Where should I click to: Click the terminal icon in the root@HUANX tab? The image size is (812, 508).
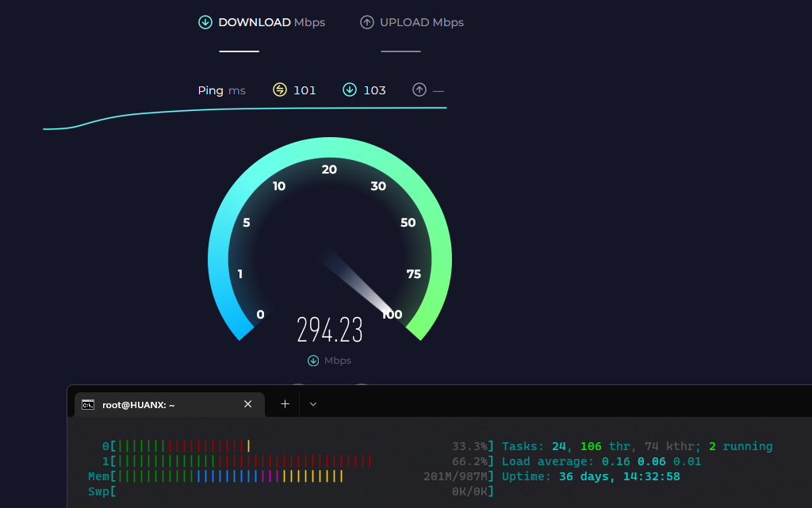pyautogui.click(x=88, y=404)
